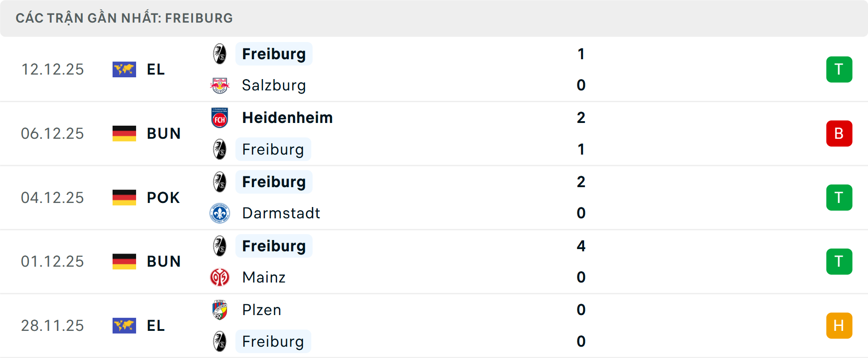Viewport: 868px width, 358px height.
Task: Open the green T result badge for Salzburg match
Action: point(839,69)
